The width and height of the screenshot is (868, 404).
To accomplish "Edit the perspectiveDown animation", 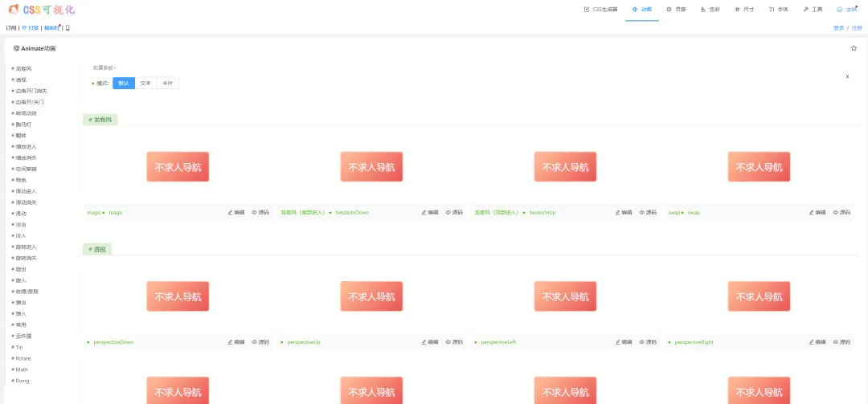I will pos(235,342).
